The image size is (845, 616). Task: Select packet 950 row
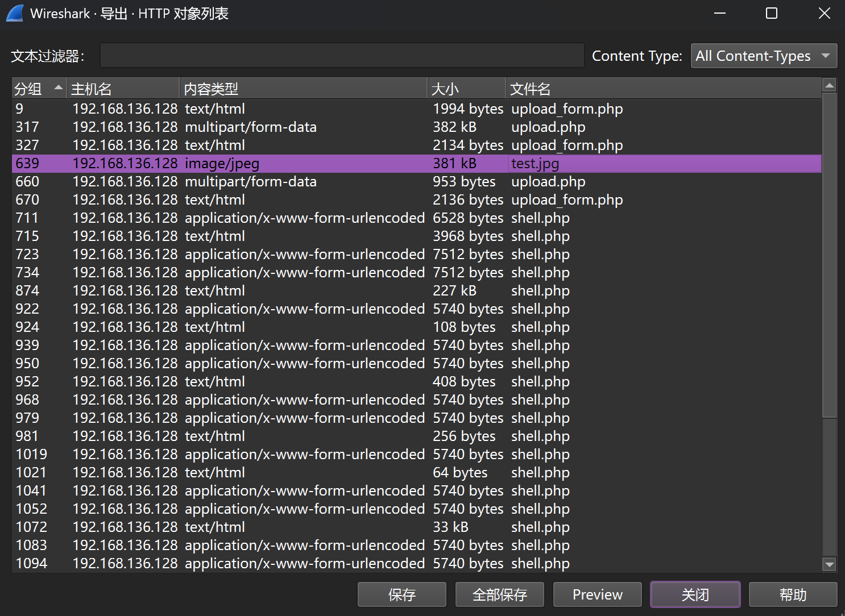point(417,363)
